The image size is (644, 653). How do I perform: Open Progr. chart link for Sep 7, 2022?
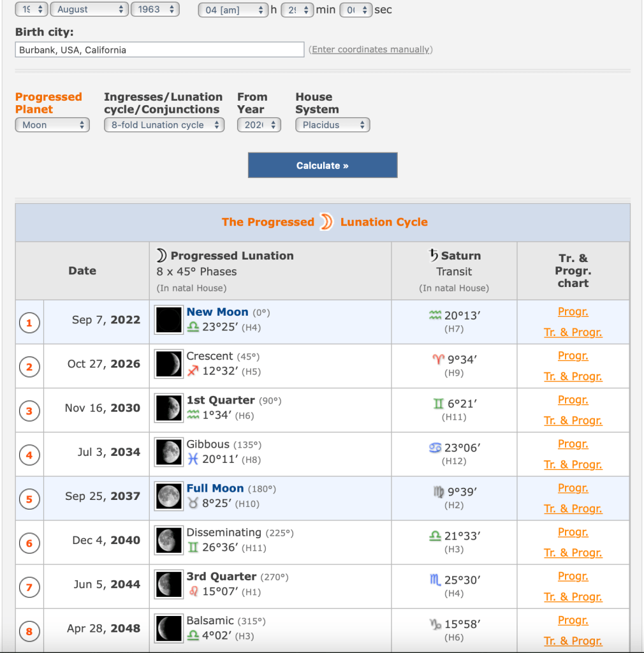(x=573, y=312)
